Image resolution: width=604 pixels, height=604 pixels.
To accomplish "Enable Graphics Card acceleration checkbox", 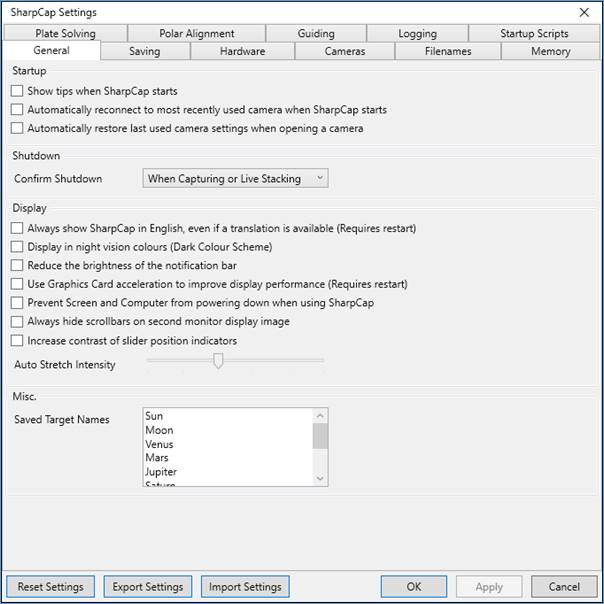I will click(x=17, y=284).
